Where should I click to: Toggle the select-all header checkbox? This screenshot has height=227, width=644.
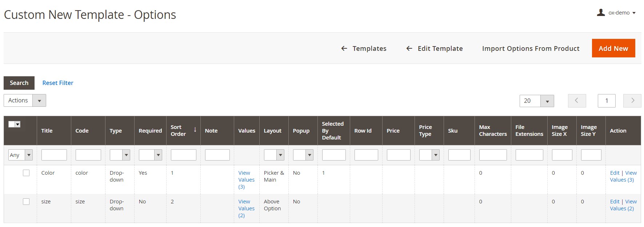pyautogui.click(x=12, y=124)
